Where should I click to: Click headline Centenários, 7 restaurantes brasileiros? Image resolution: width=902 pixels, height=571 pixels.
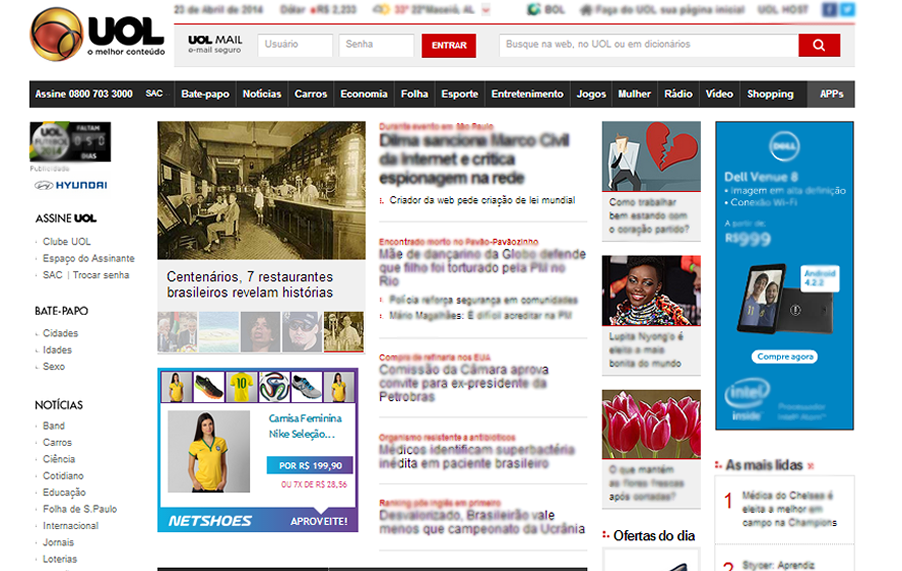[x=250, y=285]
